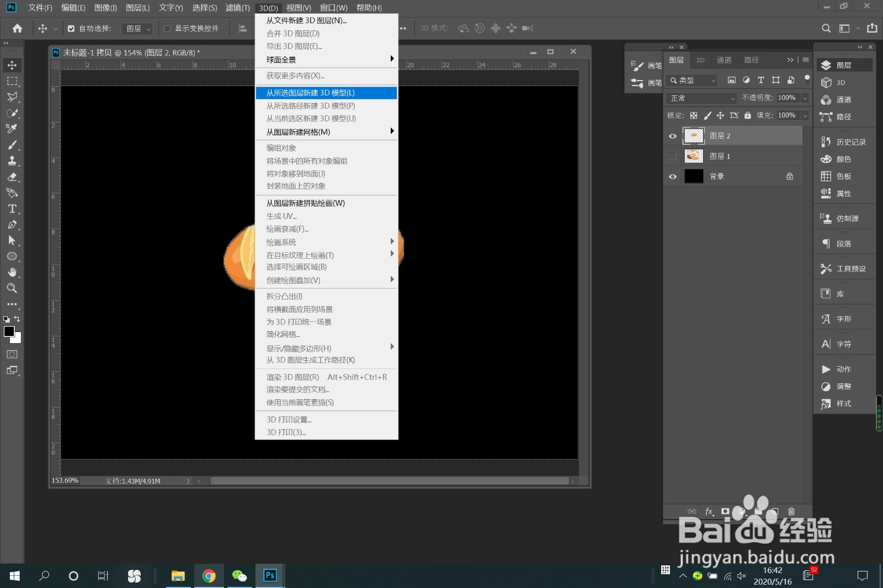Select the Horizontal Type tool

(x=12, y=209)
